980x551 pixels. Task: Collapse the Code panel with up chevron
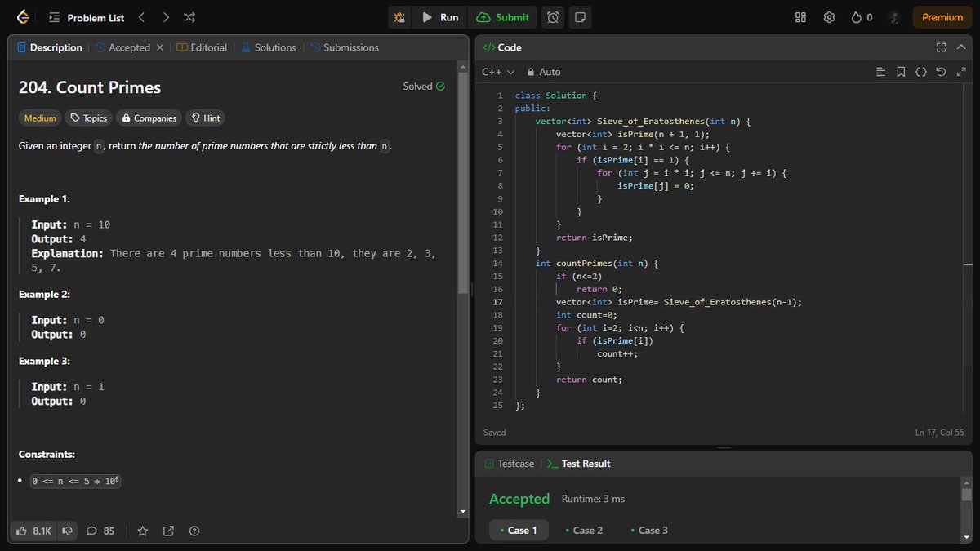960,47
